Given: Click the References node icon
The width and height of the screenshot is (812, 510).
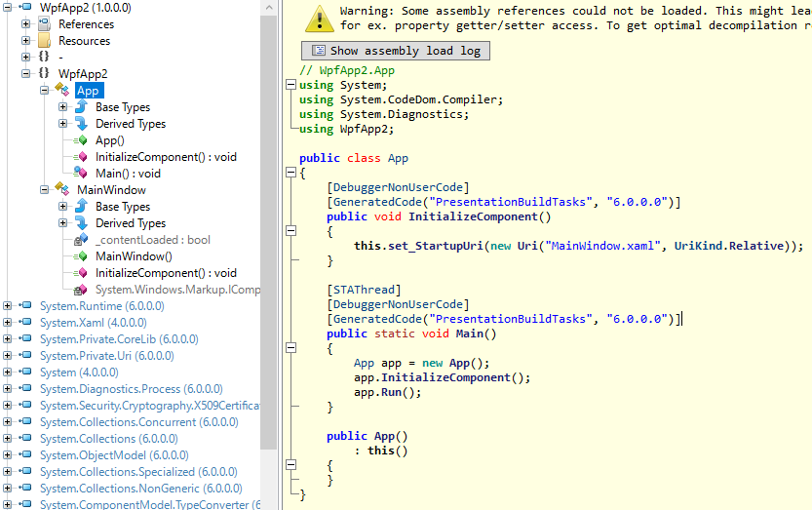Looking at the screenshot, I should [45, 23].
